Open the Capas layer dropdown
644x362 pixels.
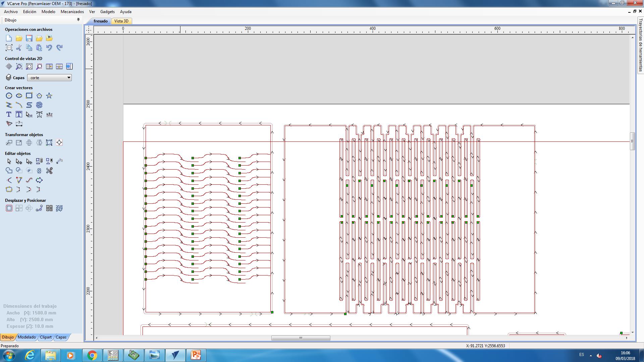49,78
